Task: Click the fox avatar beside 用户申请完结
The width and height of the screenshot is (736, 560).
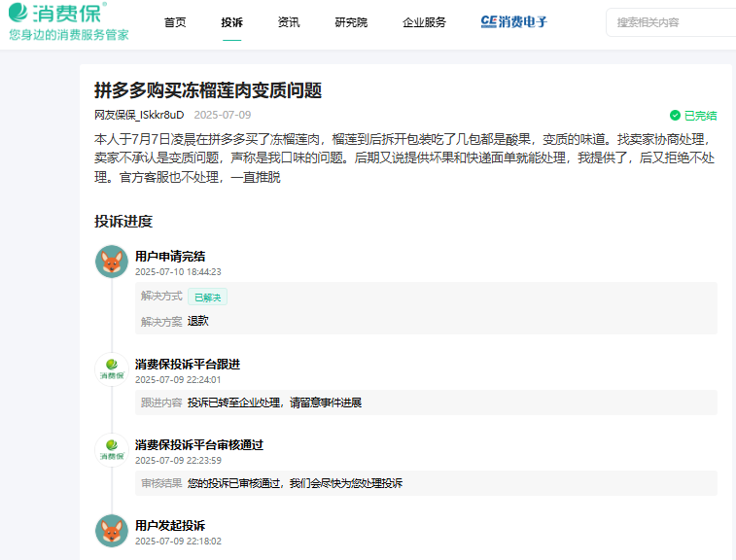Action: [x=112, y=262]
